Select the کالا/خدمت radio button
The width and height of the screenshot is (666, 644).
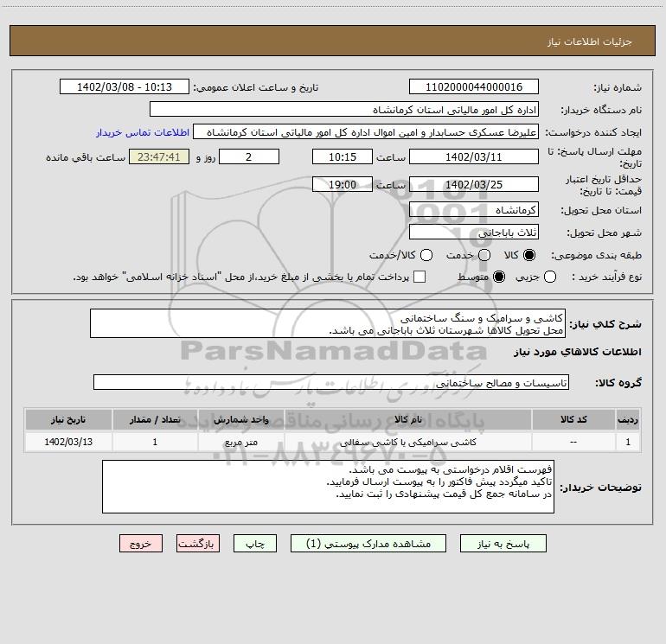tap(426, 255)
